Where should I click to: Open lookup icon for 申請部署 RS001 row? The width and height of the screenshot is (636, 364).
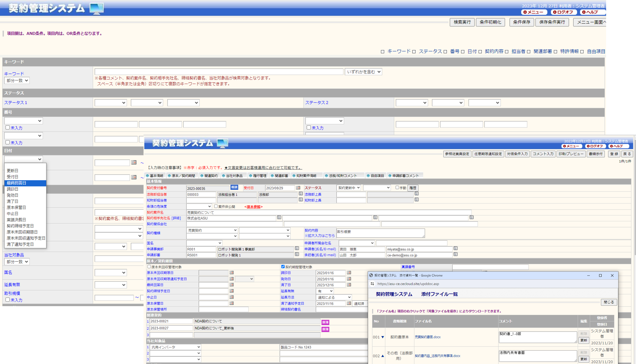[x=297, y=254]
